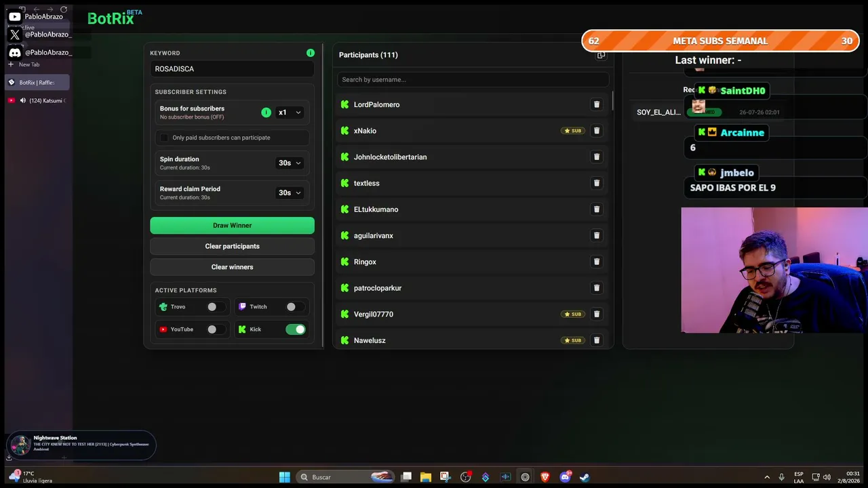Screen dimensions: 868x488
Task: Select participant name LordPalomero
Action: pyautogui.click(x=376, y=104)
